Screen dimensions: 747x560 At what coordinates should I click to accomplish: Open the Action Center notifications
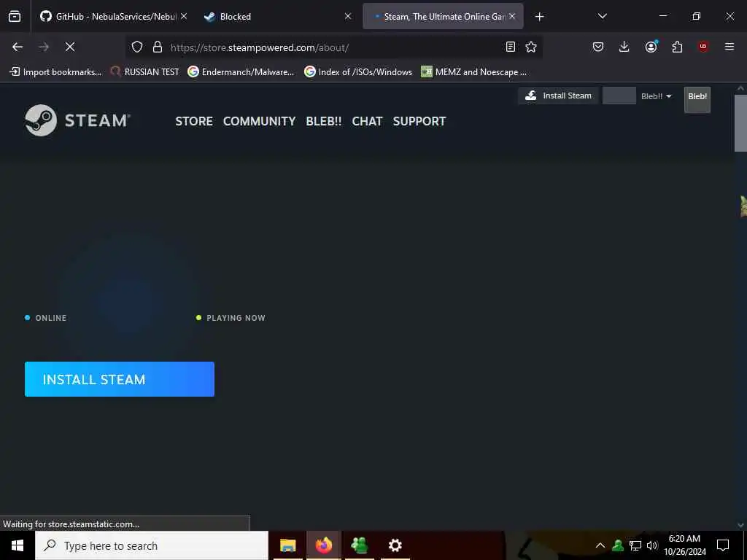pos(723,545)
